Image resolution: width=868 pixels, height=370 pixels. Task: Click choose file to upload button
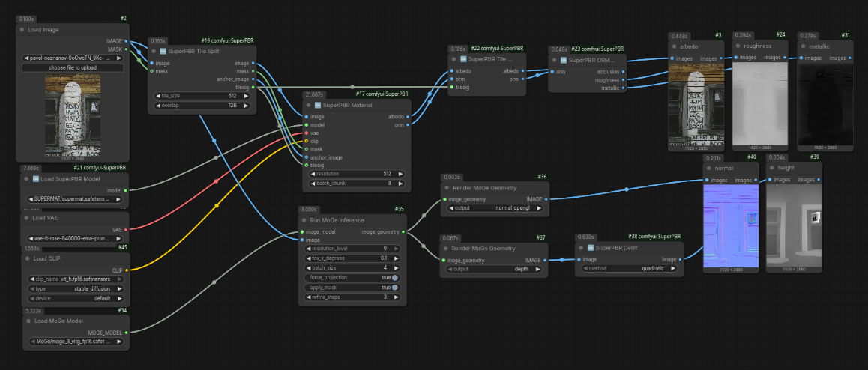tap(73, 67)
